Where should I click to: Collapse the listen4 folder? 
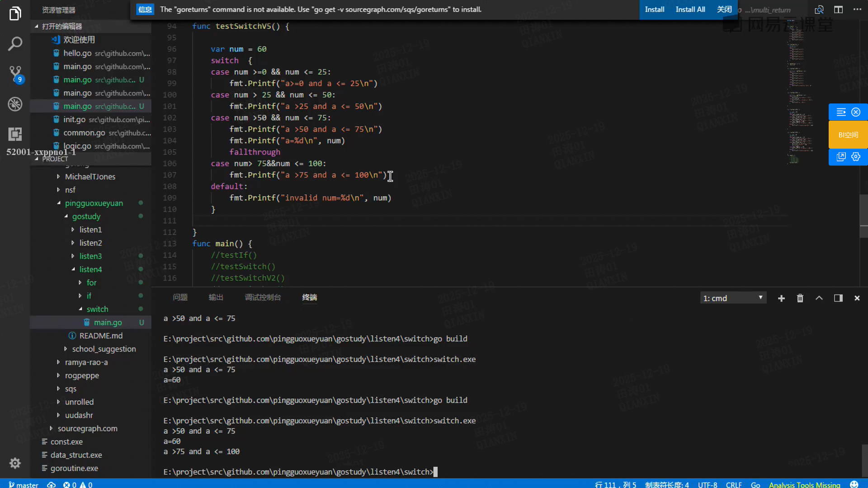90,269
